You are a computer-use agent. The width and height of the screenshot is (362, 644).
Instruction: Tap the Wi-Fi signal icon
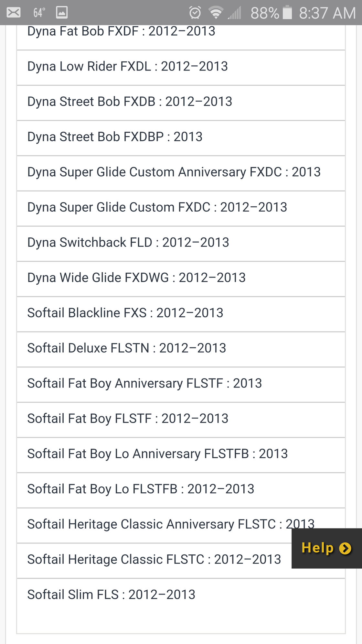(216, 13)
